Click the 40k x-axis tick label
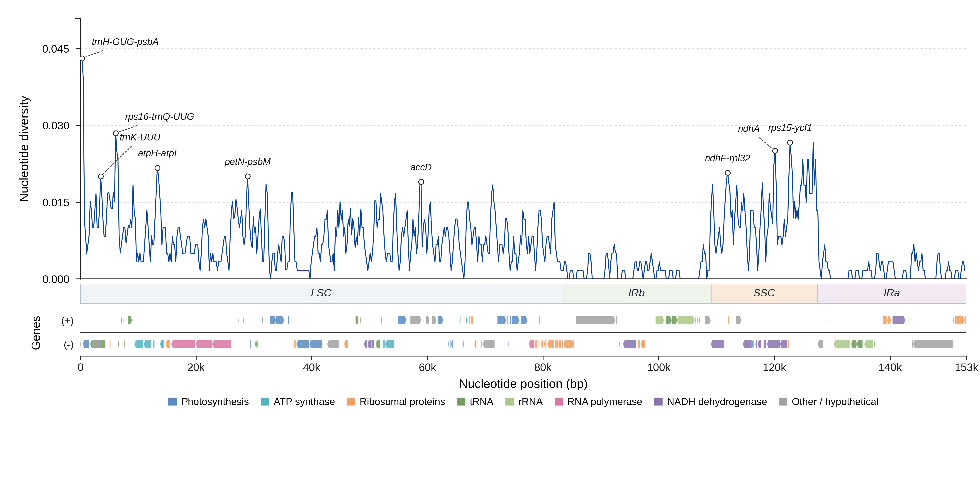The image size is (980, 477). pyautogui.click(x=312, y=367)
